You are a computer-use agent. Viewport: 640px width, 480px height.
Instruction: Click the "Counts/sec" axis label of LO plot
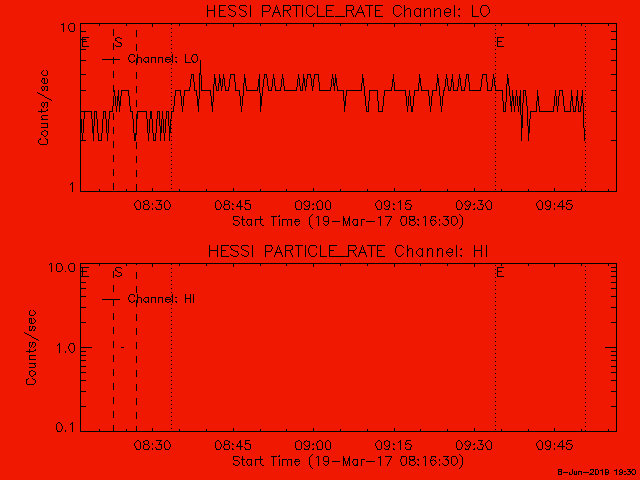click(43, 108)
